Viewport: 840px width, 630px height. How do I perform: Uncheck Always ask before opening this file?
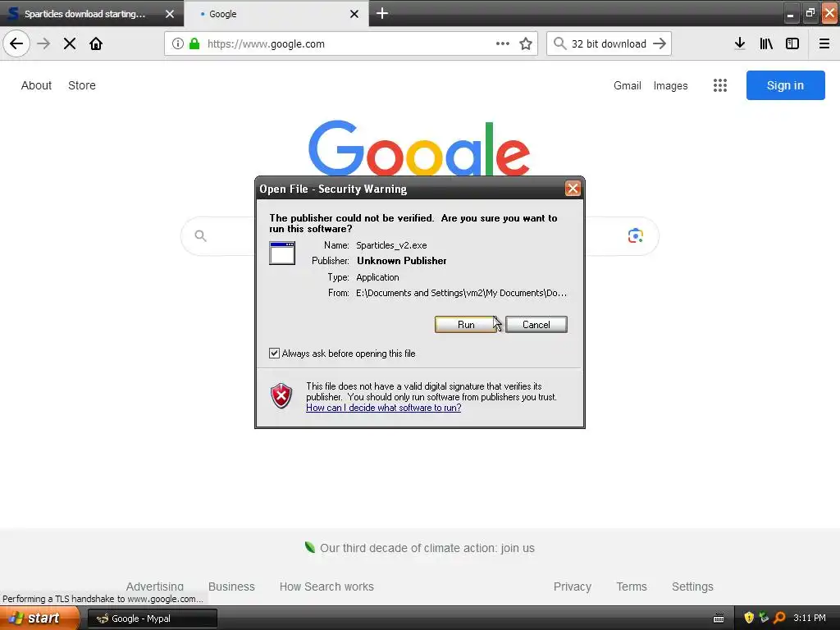tap(274, 353)
